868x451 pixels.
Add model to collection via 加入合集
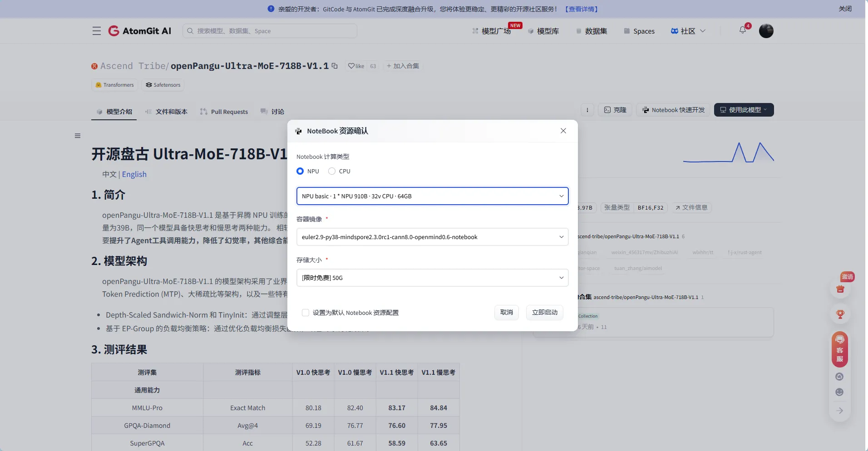click(x=403, y=66)
